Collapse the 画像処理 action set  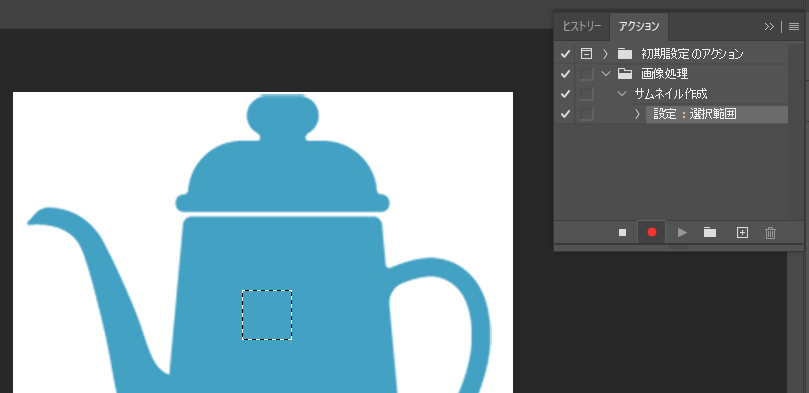606,74
